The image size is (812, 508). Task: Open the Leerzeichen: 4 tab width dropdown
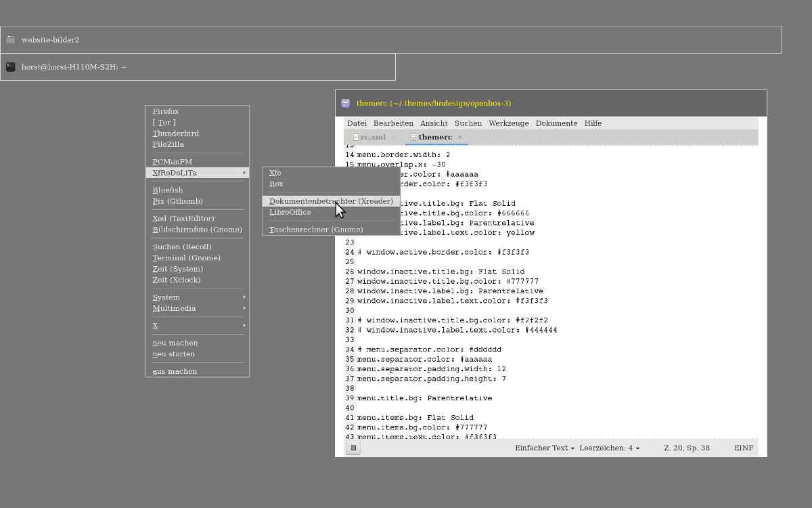click(x=609, y=448)
